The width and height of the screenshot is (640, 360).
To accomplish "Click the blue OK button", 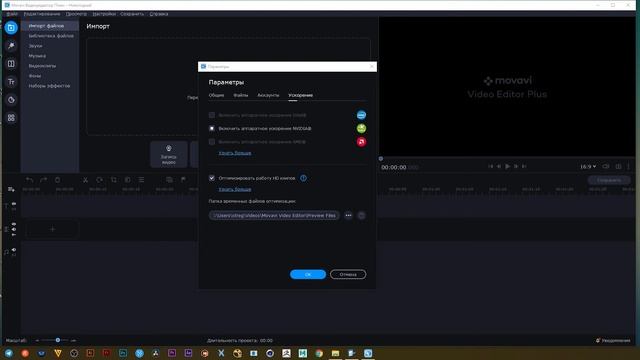I will (308, 274).
